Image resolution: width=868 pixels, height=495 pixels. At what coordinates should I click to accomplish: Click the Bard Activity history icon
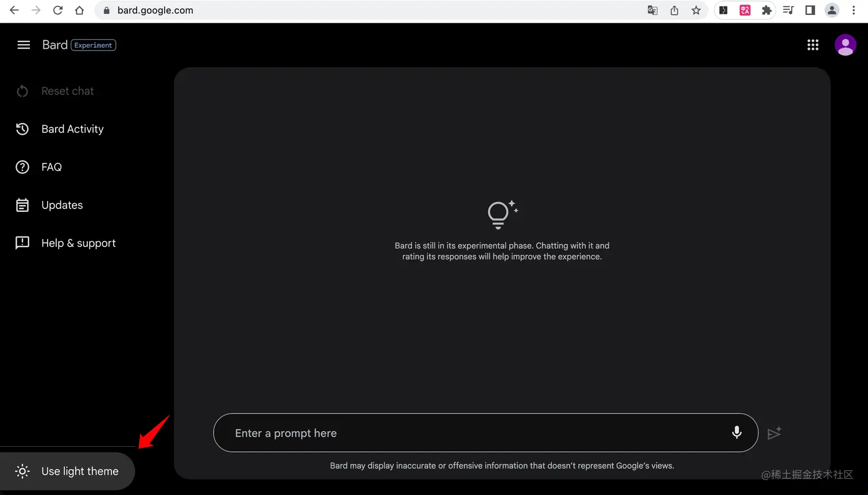click(x=22, y=129)
